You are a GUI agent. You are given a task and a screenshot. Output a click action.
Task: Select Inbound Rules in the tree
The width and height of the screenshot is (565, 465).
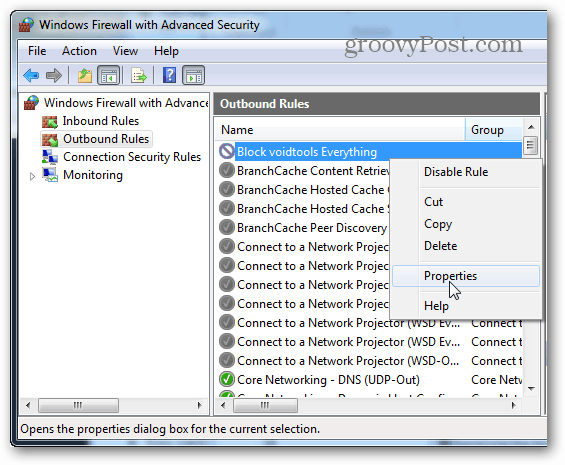pos(101,121)
